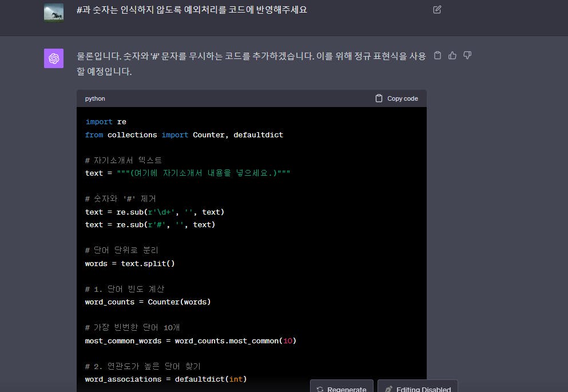The height and width of the screenshot is (392, 568).
Task: Click the re.sub(r'\d+', '', text) line
Action: pyautogui.click(x=154, y=212)
